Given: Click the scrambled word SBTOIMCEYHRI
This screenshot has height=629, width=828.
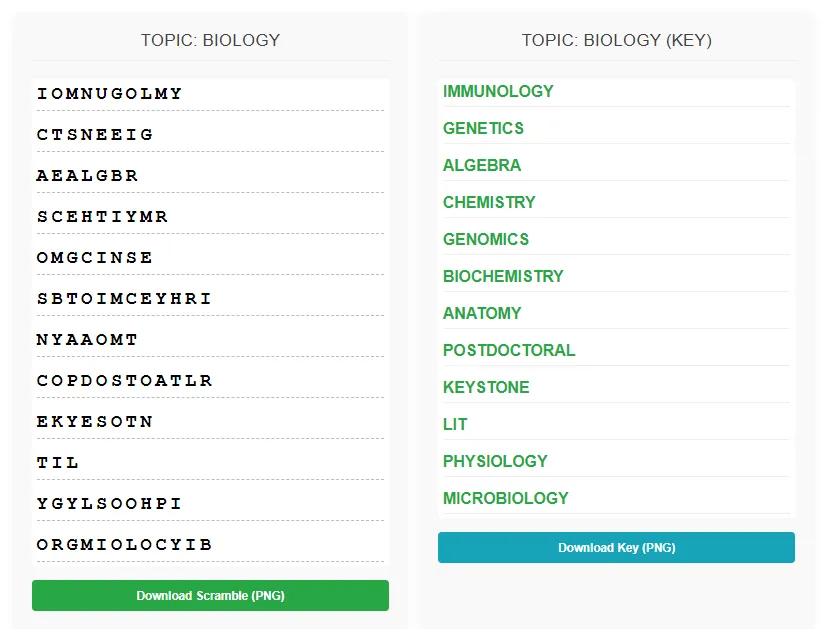Looking at the screenshot, I should [124, 299].
